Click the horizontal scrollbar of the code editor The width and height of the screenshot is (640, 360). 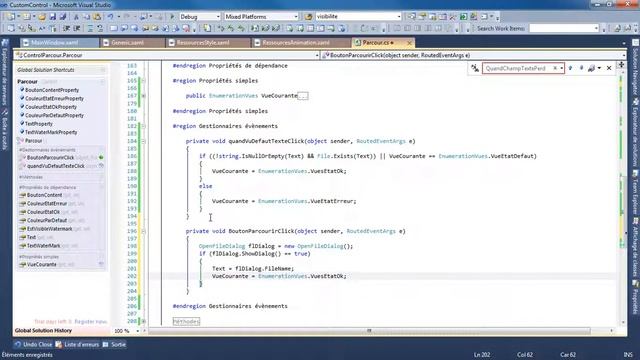click(x=369, y=331)
